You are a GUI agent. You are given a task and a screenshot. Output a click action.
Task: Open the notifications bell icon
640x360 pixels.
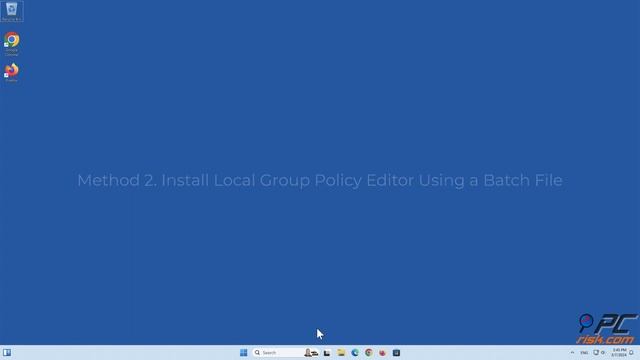[631, 353]
